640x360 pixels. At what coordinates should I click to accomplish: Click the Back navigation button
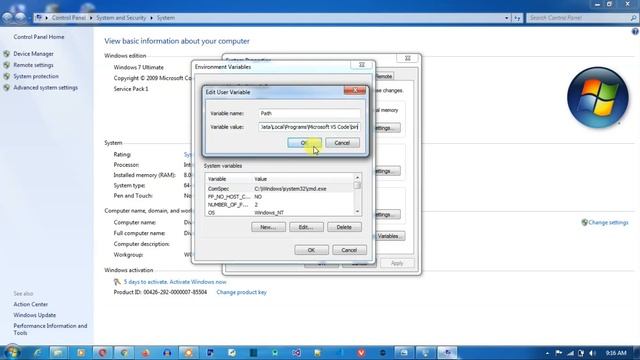pos(8,18)
